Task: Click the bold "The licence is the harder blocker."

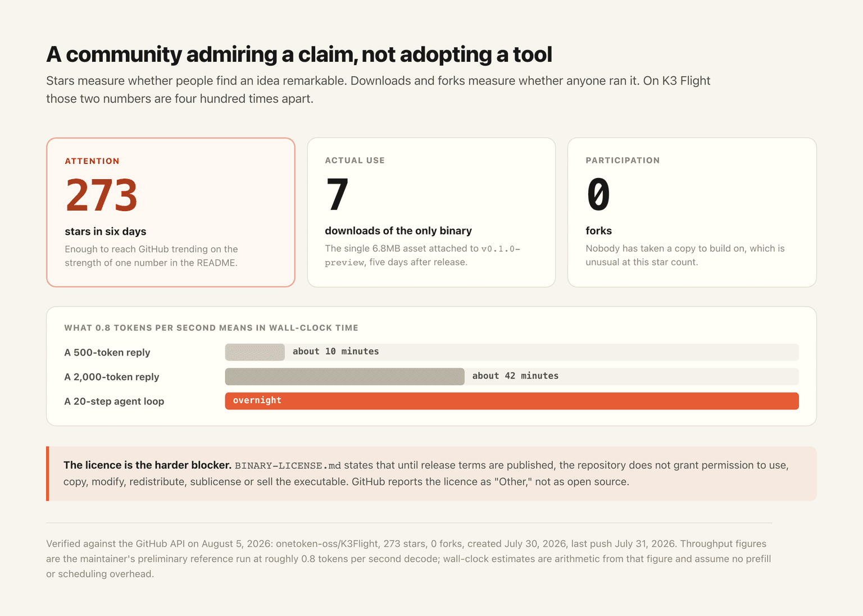Action: click(147, 465)
